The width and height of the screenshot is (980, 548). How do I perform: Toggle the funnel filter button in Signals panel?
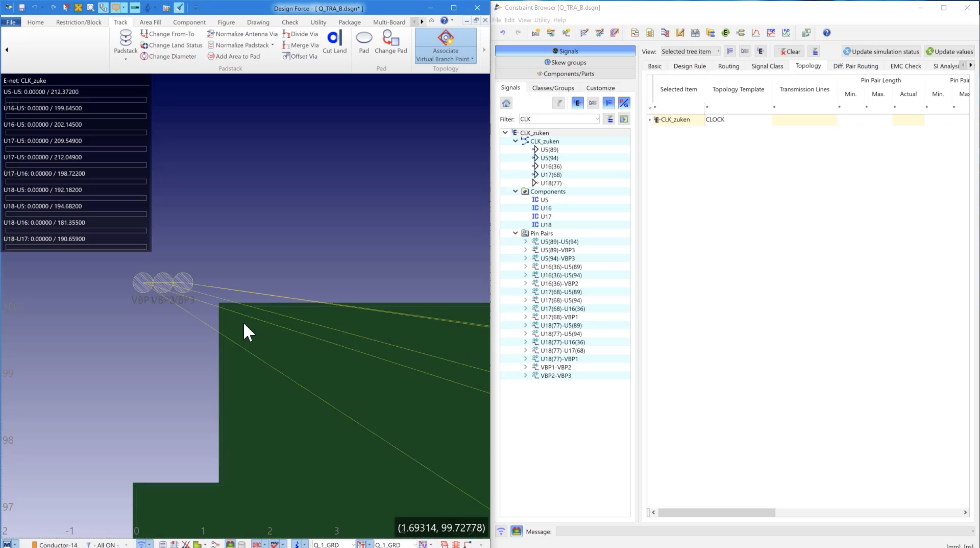pyautogui.click(x=558, y=103)
